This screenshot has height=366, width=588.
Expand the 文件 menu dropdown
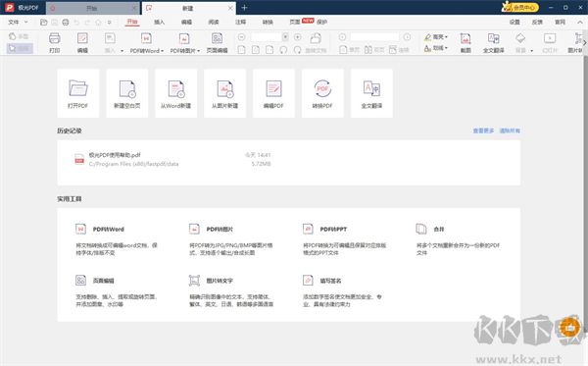tap(25, 23)
